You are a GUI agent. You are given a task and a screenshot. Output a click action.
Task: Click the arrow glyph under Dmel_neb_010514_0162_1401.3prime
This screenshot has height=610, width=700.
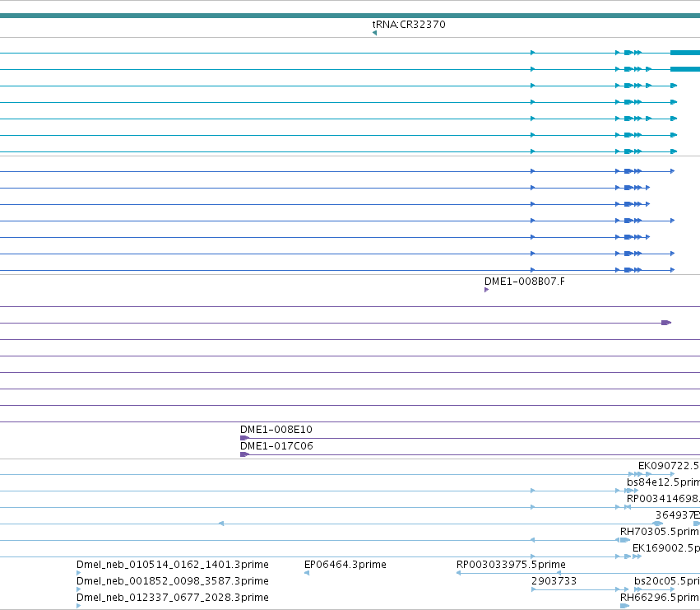click(79, 573)
